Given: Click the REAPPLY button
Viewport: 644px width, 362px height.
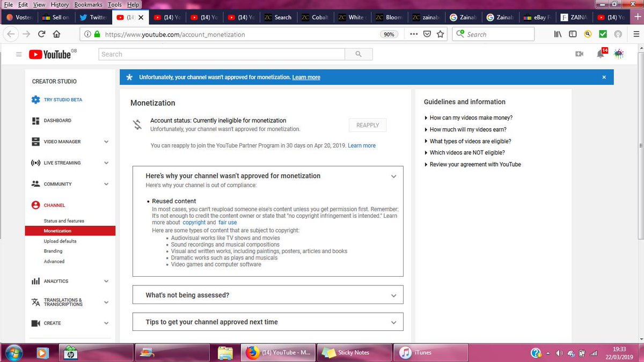Looking at the screenshot, I should point(368,125).
